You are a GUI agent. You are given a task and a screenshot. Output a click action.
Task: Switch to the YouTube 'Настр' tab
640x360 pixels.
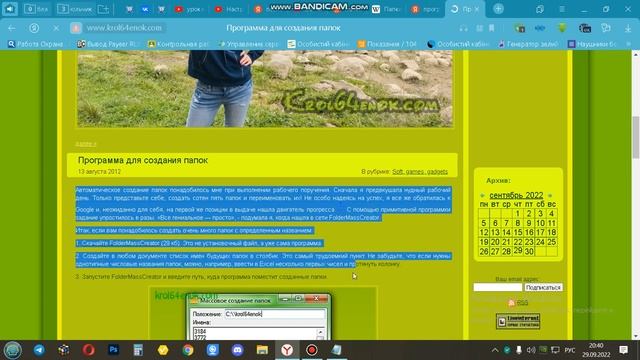[x=229, y=9]
